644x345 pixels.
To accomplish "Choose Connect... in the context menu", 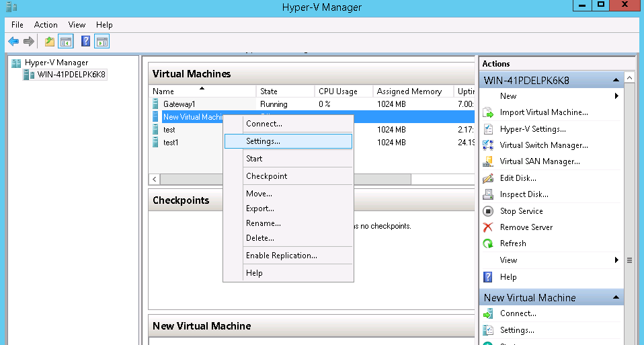I will pos(288,124).
